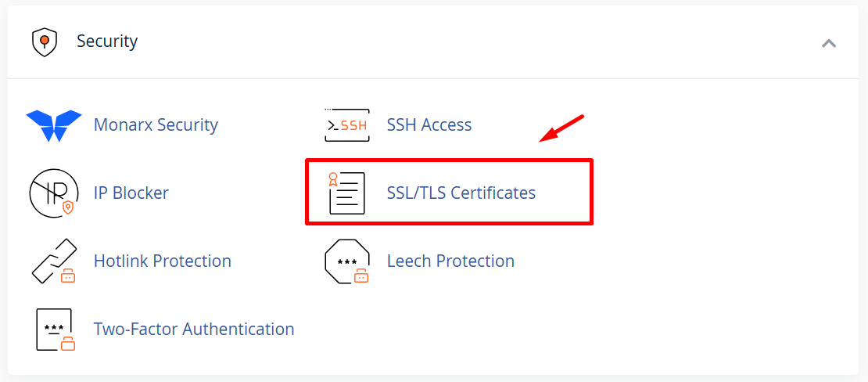Collapse the Security section with the chevron
The image size is (868, 382).
point(829,43)
